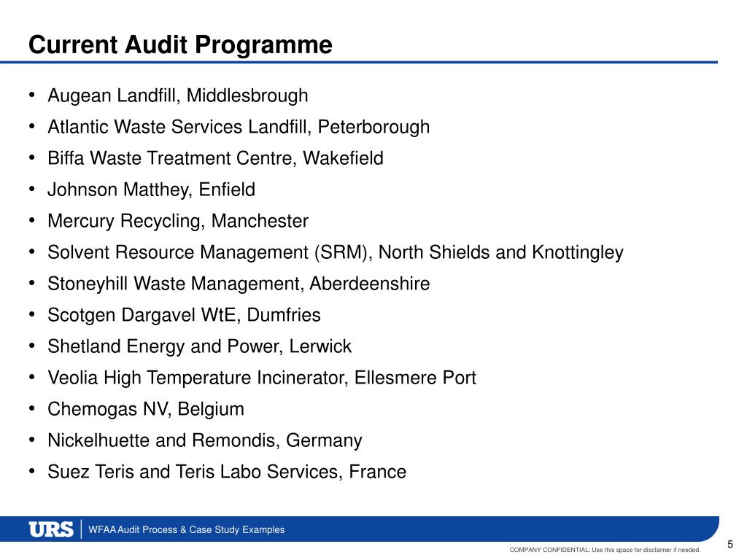Click 'Stoneyhill Waste Management, Aberdeenshire' line
The image size is (747, 560).
coord(239,284)
